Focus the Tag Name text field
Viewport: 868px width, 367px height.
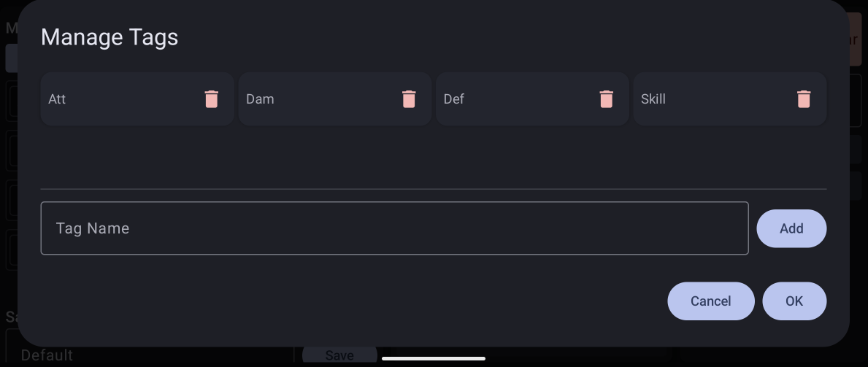coord(395,228)
